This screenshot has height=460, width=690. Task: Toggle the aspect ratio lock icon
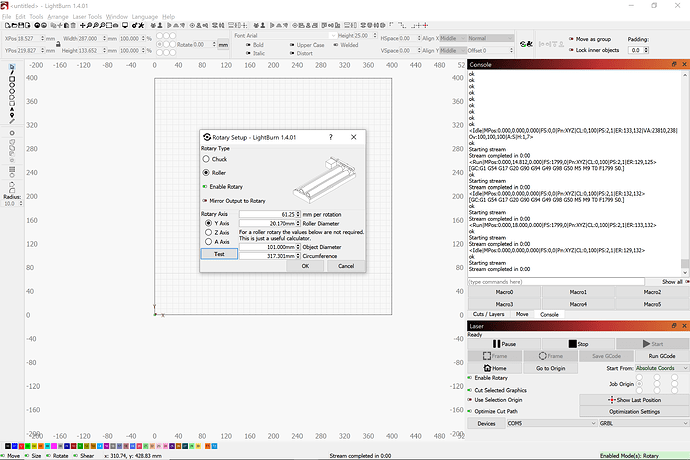(x=58, y=44)
